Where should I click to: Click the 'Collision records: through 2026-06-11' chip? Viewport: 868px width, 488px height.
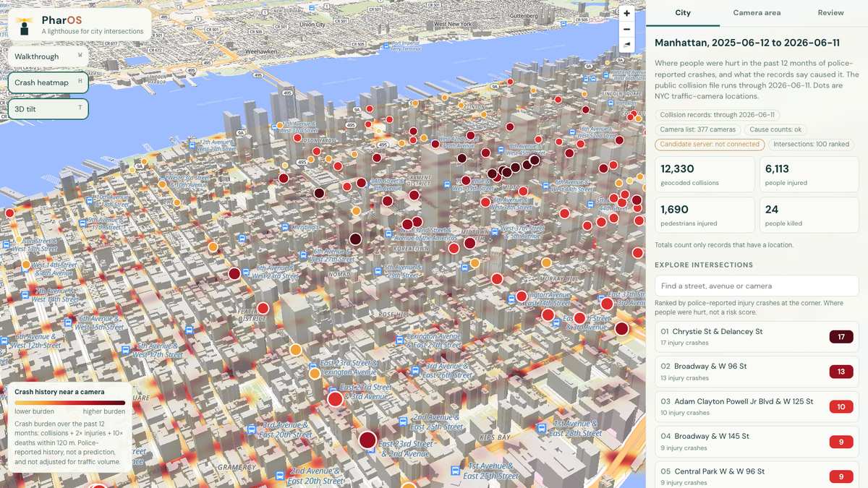click(x=717, y=115)
